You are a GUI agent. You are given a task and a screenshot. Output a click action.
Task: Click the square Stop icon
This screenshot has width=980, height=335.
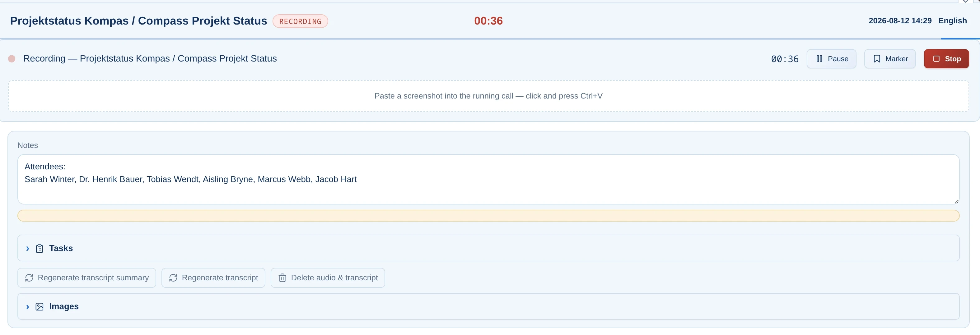[x=936, y=59]
